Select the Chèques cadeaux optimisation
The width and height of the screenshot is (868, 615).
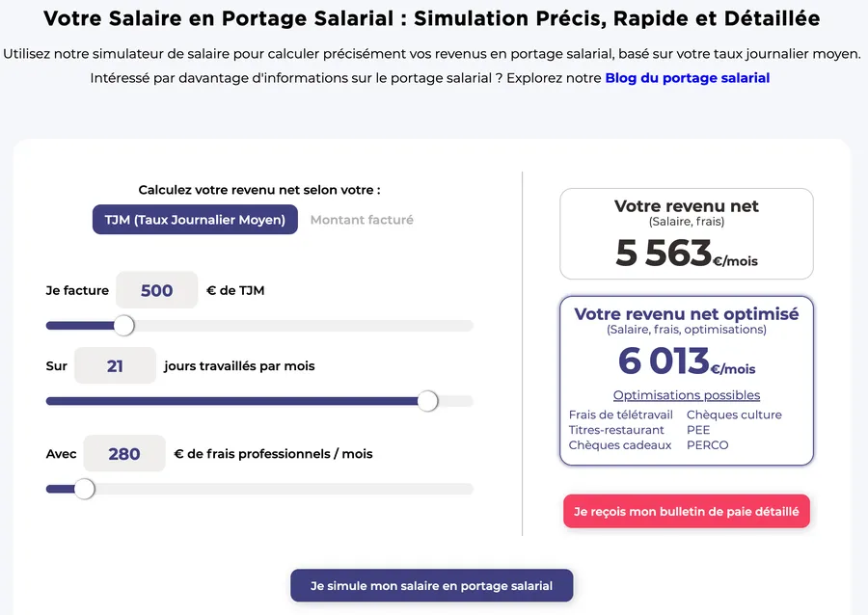pos(620,445)
